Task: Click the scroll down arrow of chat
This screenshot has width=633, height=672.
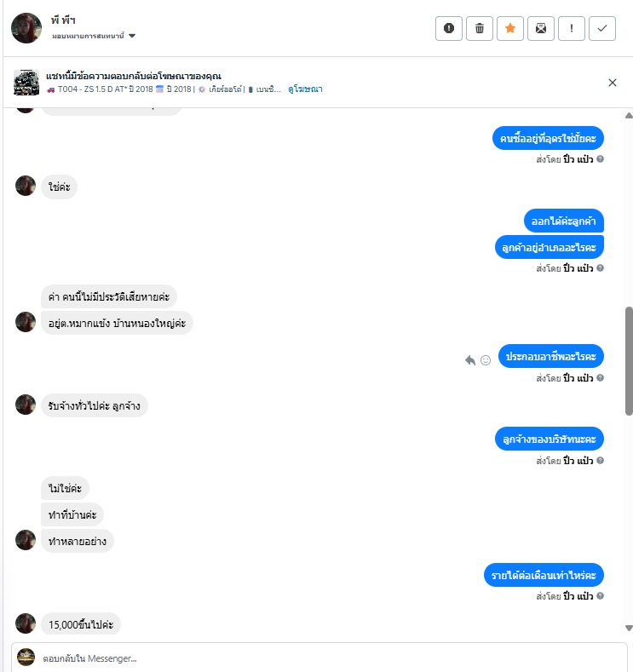Action: coord(629,629)
